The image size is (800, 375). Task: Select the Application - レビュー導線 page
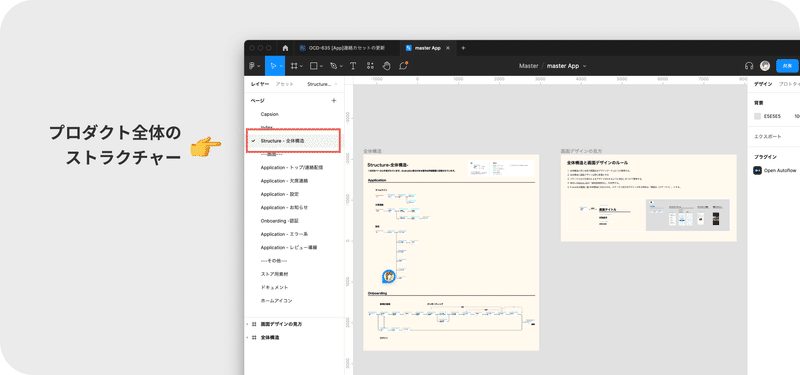point(289,247)
